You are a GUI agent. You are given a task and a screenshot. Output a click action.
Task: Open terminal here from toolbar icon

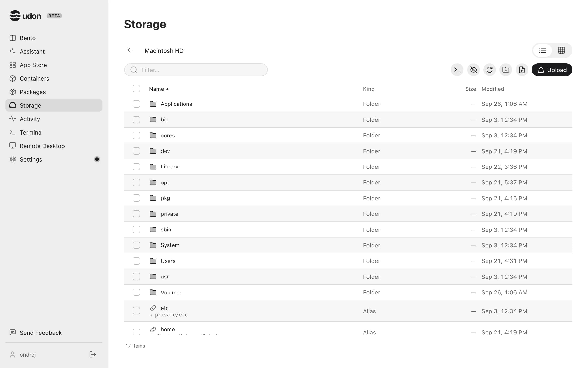tap(457, 70)
